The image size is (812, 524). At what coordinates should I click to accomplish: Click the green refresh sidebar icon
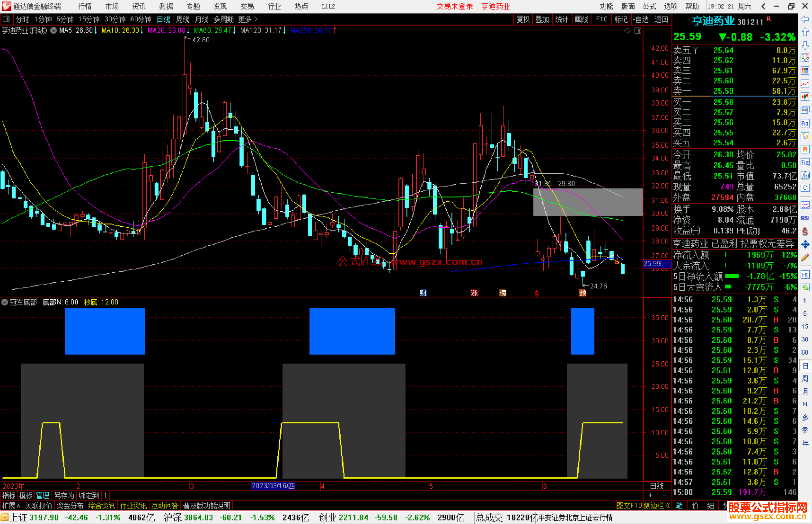coord(805,288)
